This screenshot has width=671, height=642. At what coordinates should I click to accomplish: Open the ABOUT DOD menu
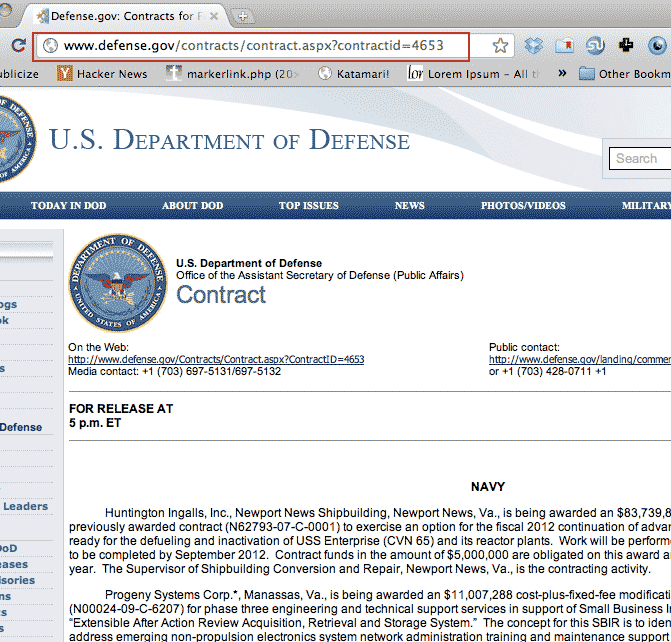coord(193,205)
